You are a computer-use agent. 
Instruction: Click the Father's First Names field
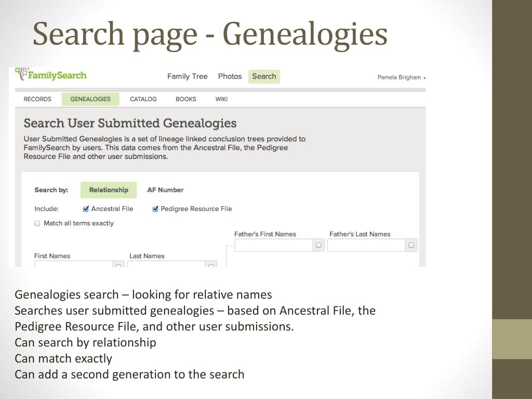click(x=274, y=245)
